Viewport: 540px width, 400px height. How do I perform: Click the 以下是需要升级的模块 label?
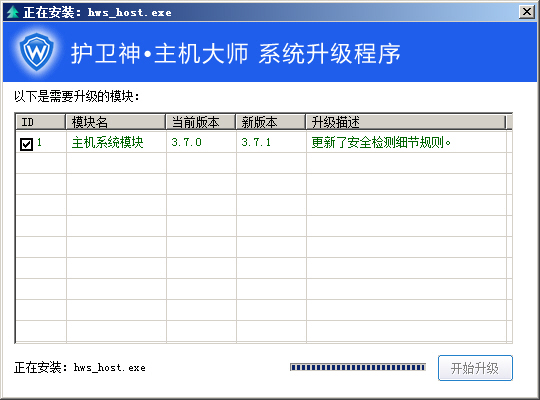click(x=76, y=96)
